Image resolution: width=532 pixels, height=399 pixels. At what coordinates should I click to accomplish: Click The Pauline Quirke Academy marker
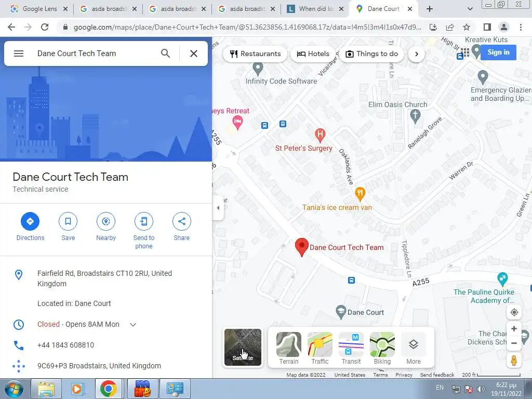pyautogui.click(x=502, y=279)
